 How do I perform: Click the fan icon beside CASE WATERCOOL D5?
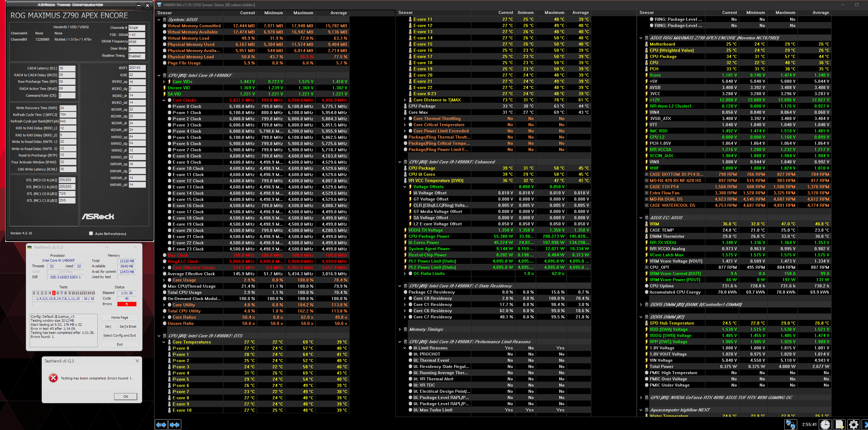pos(646,205)
